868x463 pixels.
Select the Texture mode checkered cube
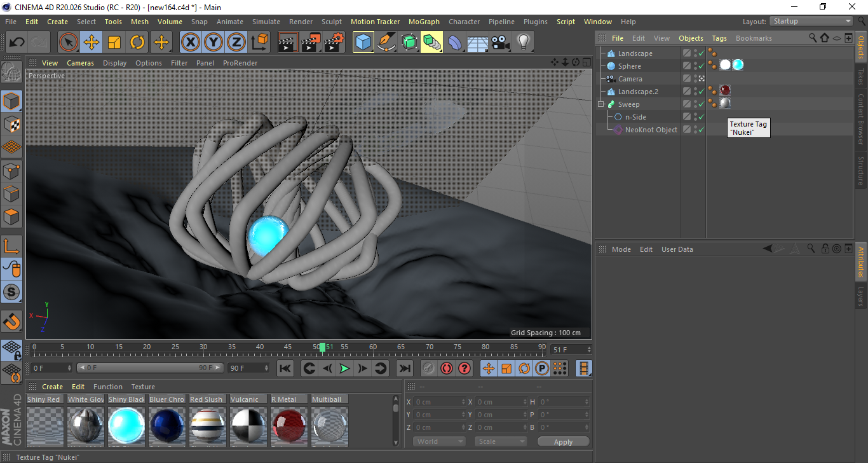tap(11, 124)
